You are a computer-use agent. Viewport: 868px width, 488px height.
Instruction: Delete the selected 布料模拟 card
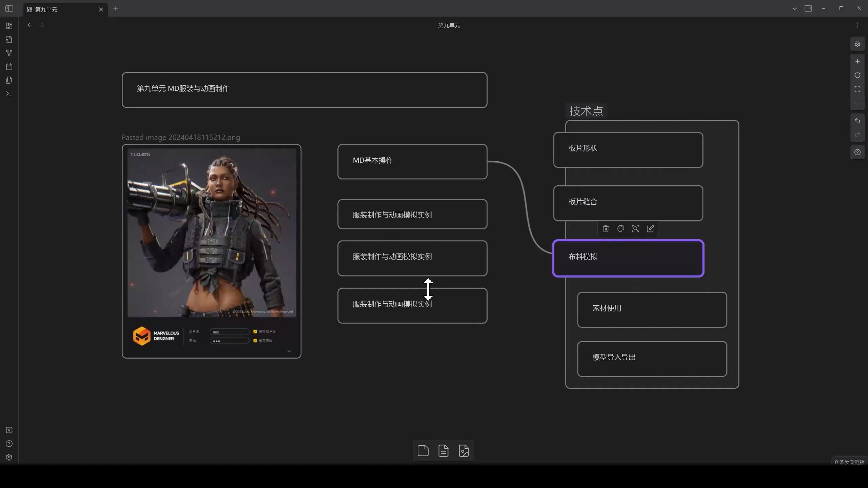click(x=606, y=229)
